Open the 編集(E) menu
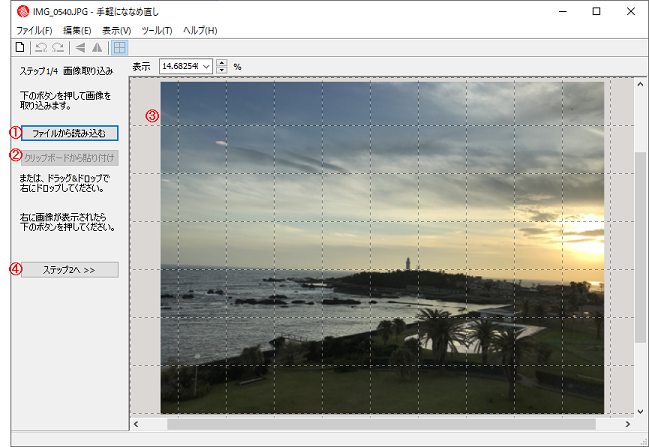 pos(77,31)
